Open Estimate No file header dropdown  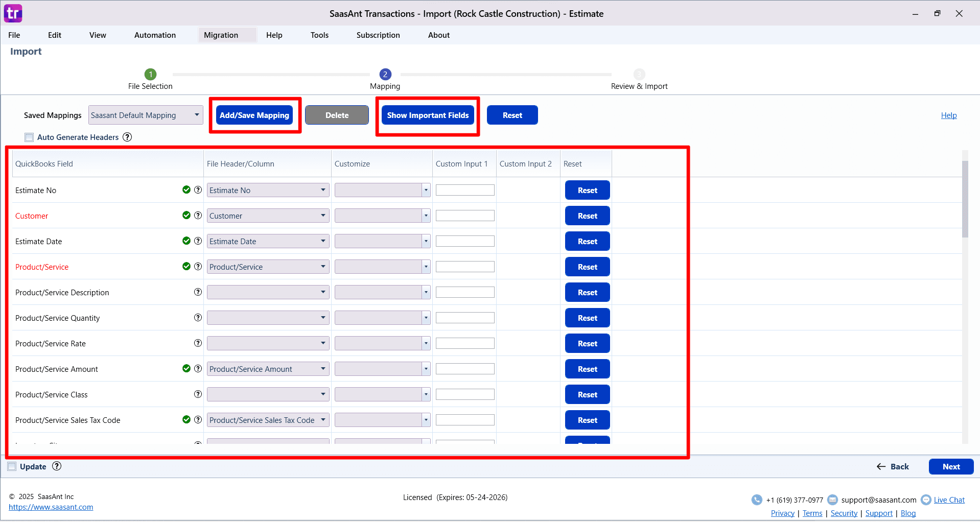pos(268,190)
